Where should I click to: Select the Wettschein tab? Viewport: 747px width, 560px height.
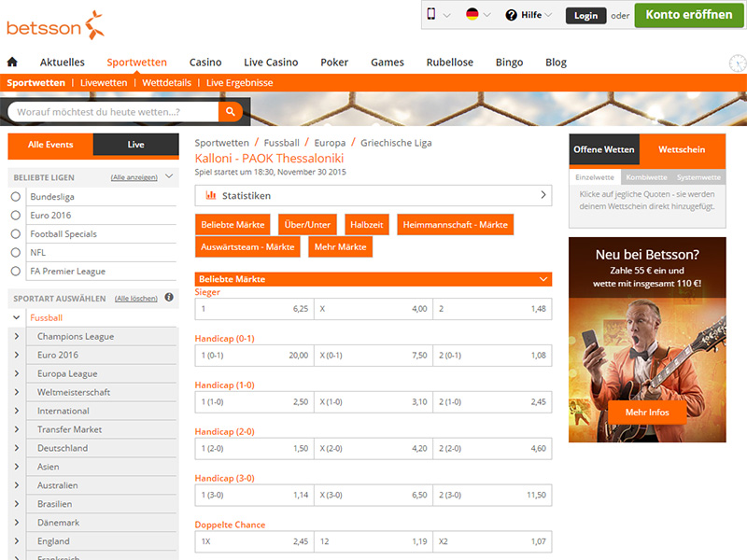[x=682, y=149]
